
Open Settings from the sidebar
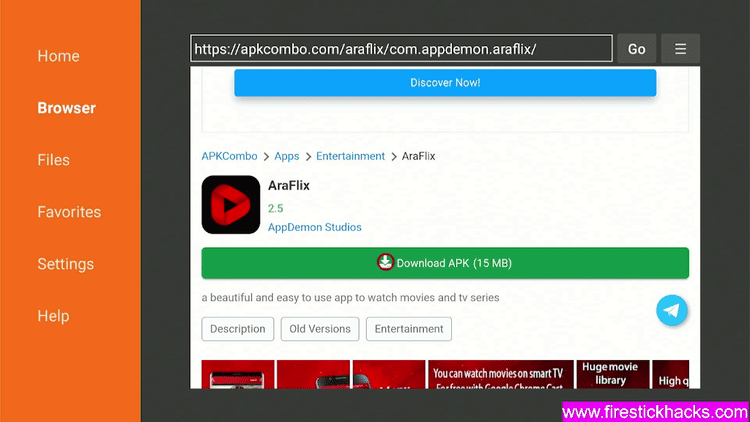[x=66, y=264]
